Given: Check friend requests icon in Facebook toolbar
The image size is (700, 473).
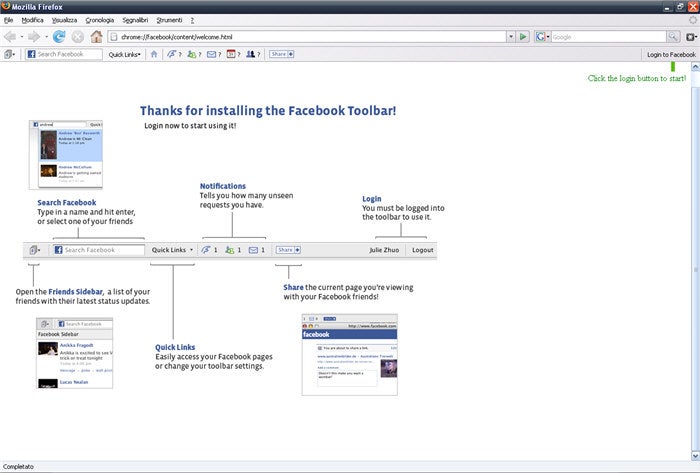Looking at the screenshot, I should pos(192,54).
